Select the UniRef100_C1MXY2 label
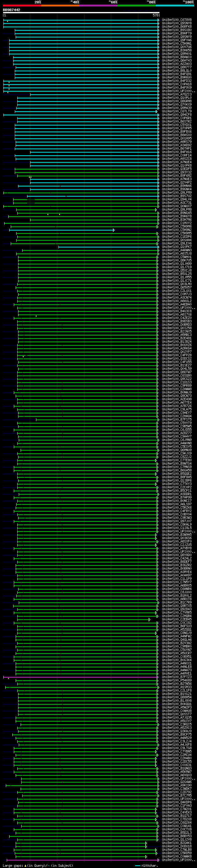 pos(177,223)
